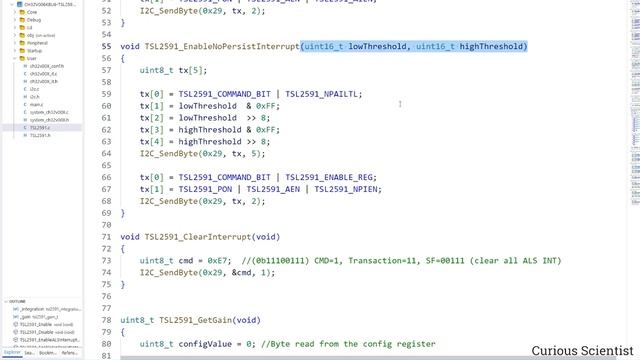Expand the Peripheral folder

point(15,43)
